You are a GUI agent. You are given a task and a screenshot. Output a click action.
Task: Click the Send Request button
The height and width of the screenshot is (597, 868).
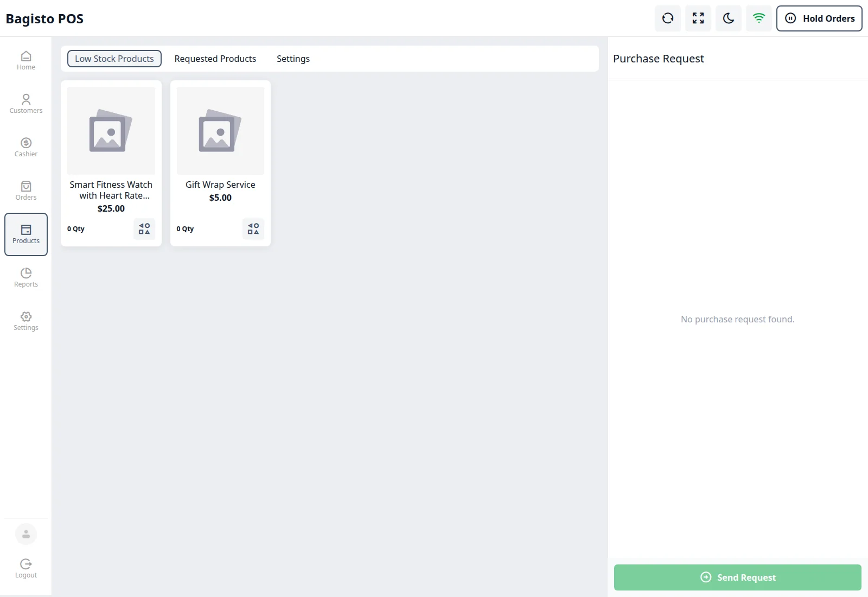pyautogui.click(x=738, y=577)
